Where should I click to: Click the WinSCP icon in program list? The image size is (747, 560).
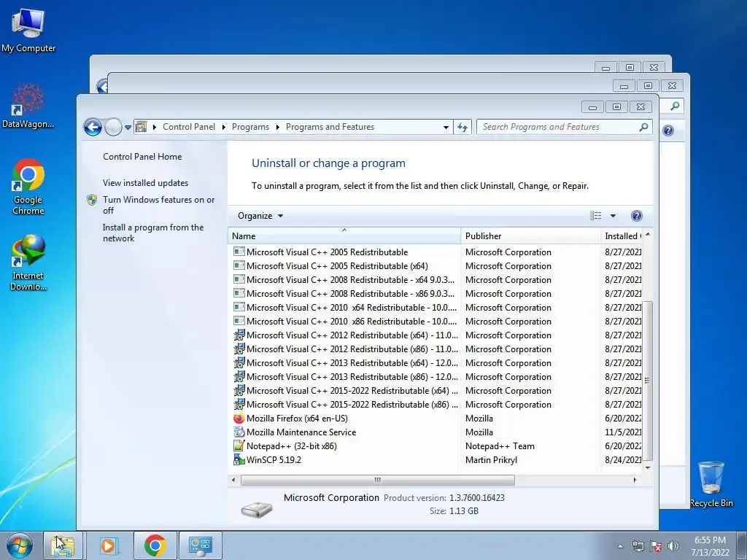click(239, 459)
